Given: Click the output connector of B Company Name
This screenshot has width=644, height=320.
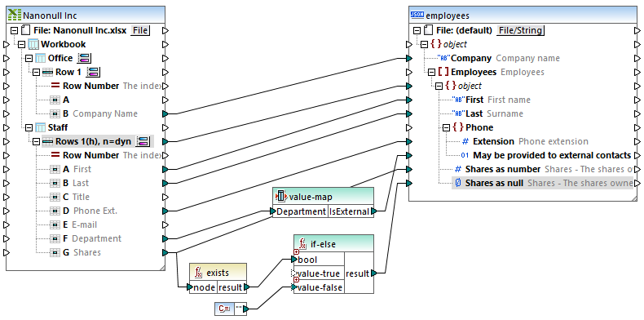Looking at the screenshot, I should coord(165,113).
